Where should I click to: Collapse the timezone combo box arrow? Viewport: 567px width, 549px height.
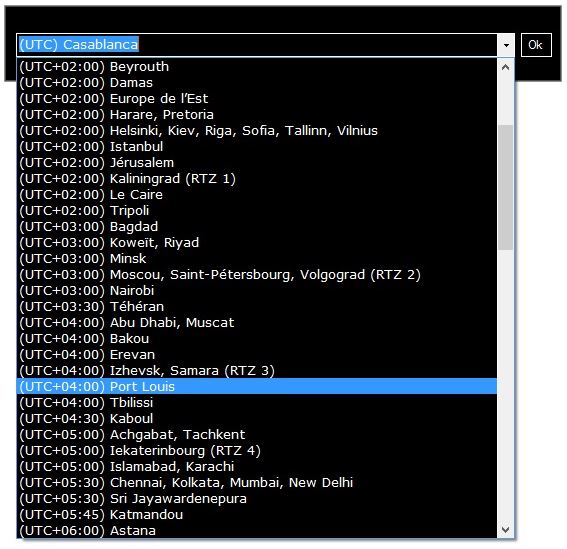[x=506, y=45]
